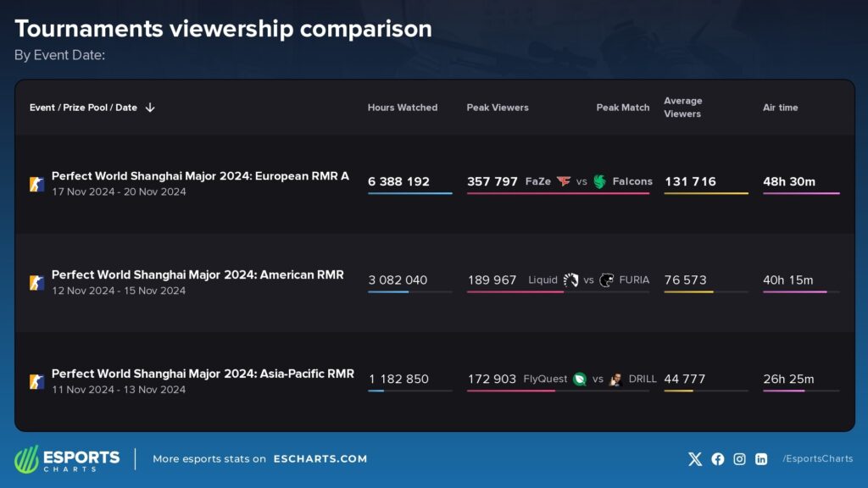Click the air time value 26h 25m
Viewport: 868px width, 488px height.
point(789,379)
